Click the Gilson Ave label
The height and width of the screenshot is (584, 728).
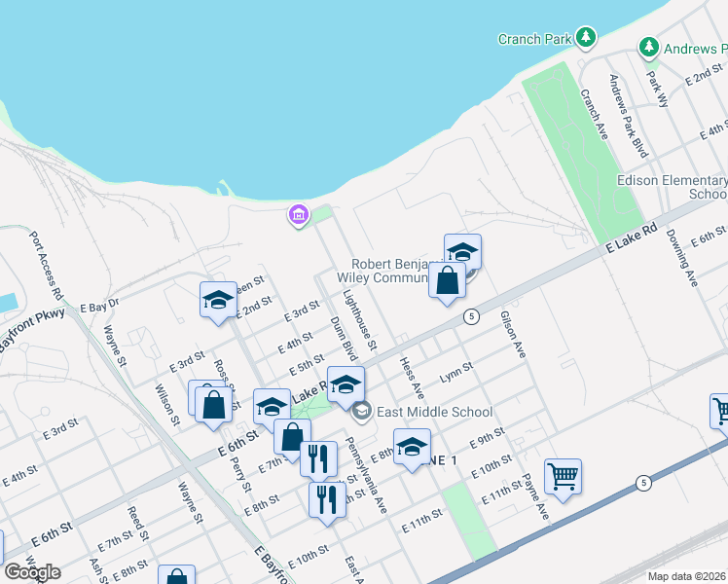click(x=514, y=335)
